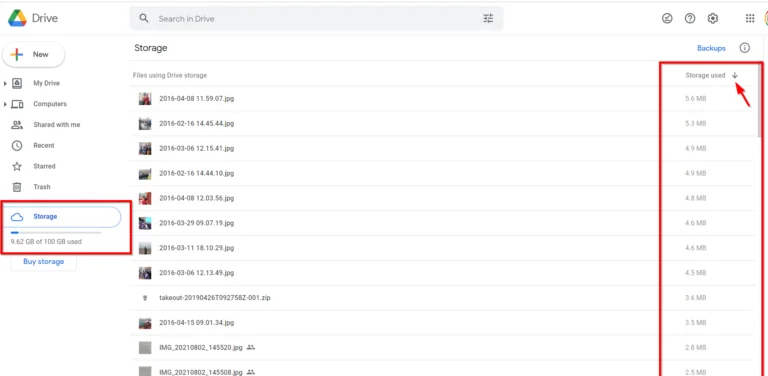768x376 pixels.
Task: Click the Google Drive logo
Action: pos(17,18)
